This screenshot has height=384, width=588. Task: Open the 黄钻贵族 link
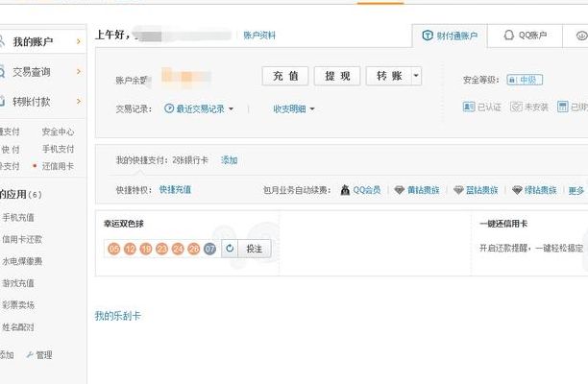tap(424, 190)
